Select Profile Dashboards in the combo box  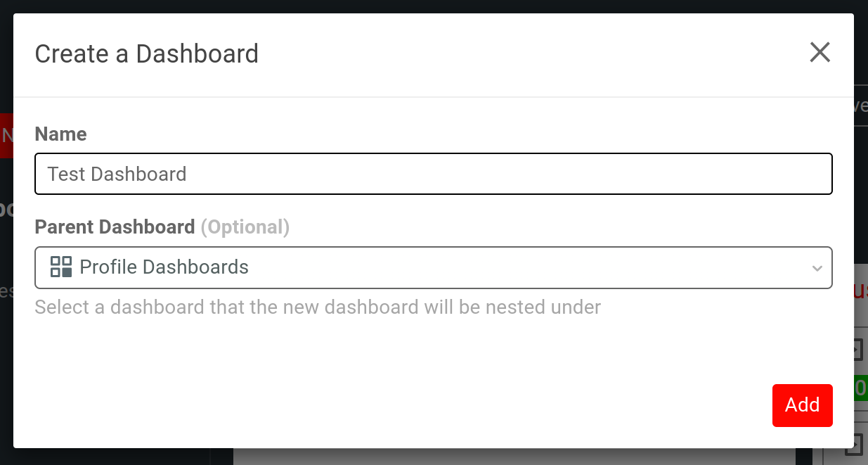(164, 267)
